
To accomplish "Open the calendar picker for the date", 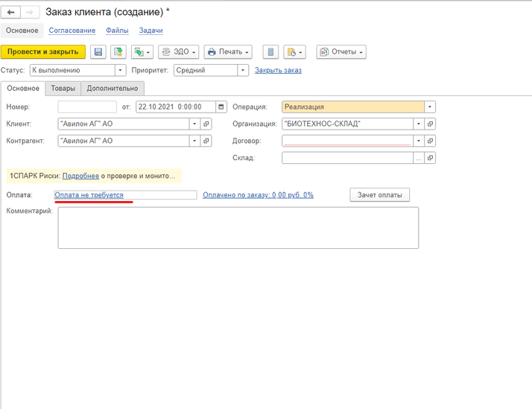I will (221, 107).
